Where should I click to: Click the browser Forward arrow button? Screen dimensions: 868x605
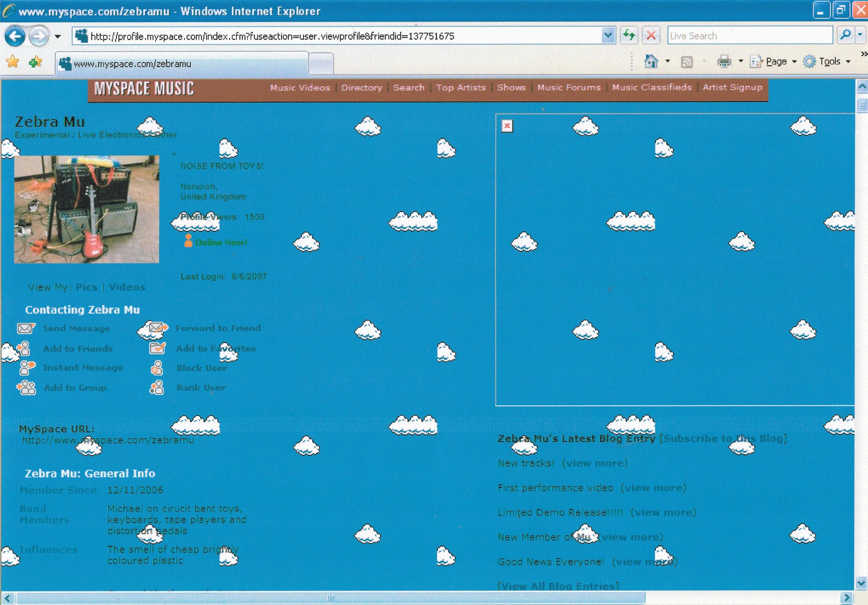coord(39,36)
